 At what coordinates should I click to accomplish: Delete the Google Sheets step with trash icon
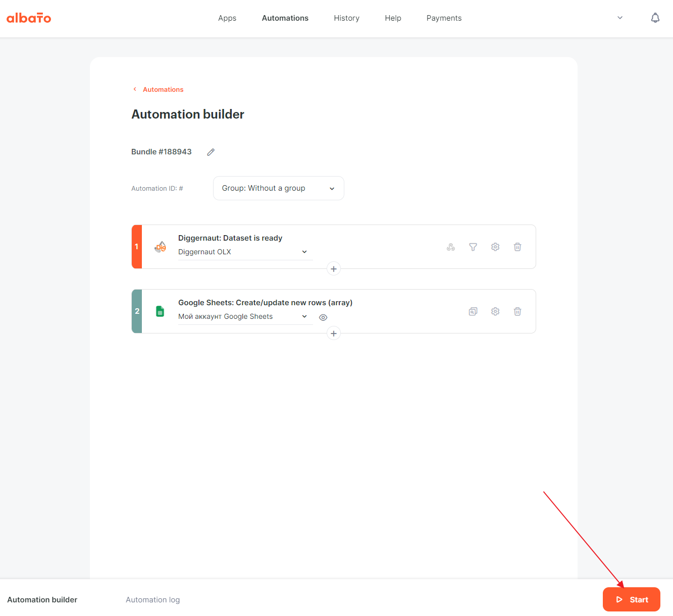click(517, 311)
